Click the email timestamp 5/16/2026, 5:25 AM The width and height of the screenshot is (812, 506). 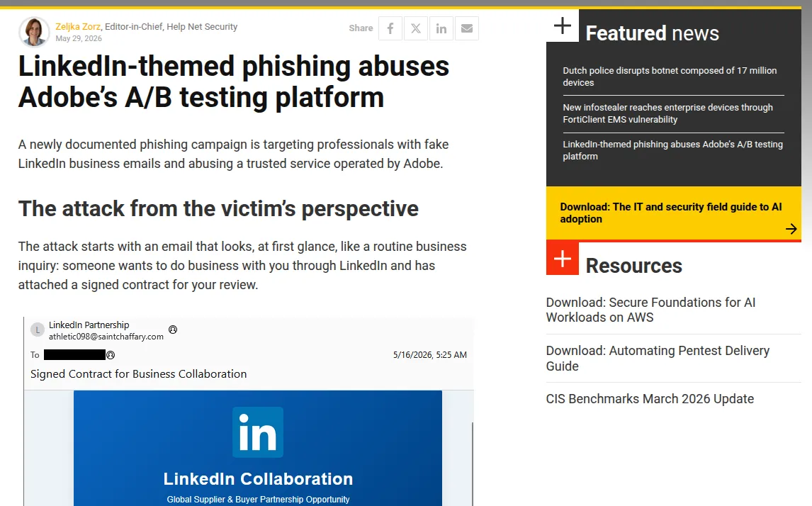coord(430,355)
